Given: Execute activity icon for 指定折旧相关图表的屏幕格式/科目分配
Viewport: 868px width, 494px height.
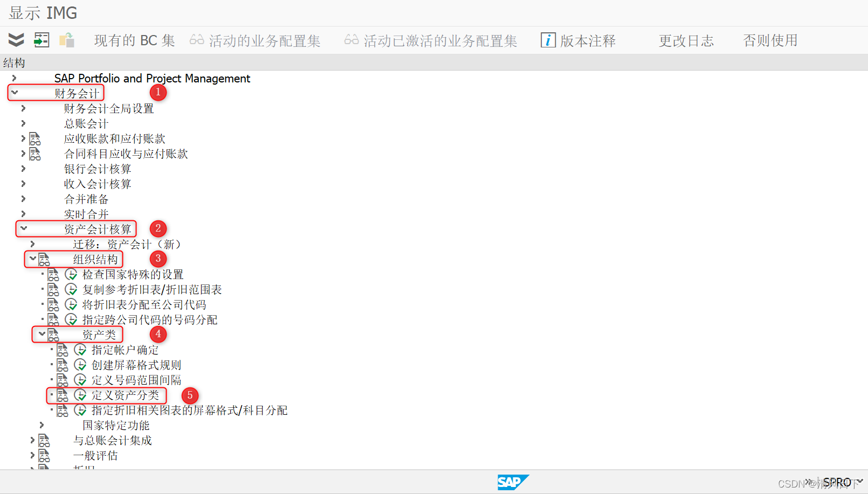Looking at the screenshot, I should point(80,410).
